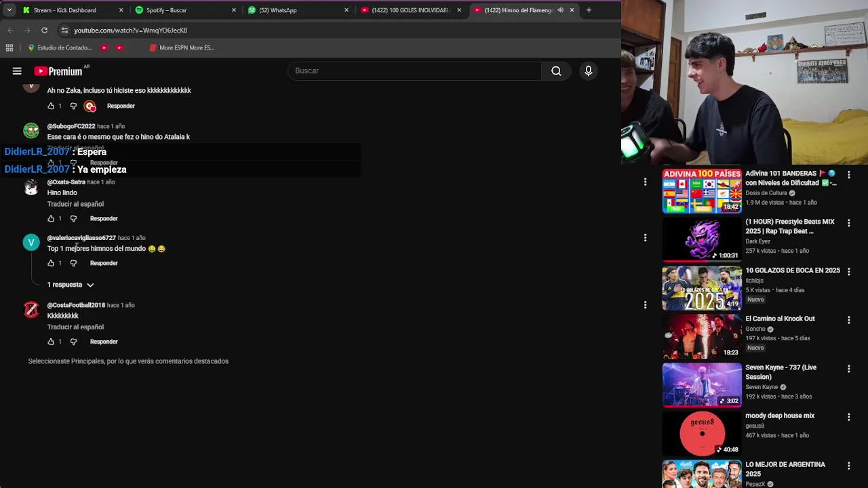Like the Kkkkkkkkk comment
The height and width of the screenshot is (488, 868).
(51, 342)
